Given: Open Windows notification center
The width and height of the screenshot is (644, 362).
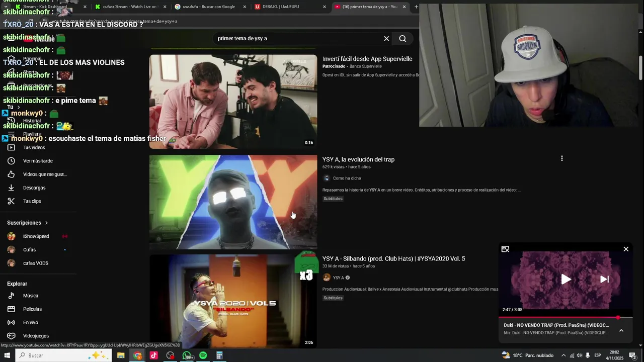Looking at the screenshot, I should tap(632, 355).
